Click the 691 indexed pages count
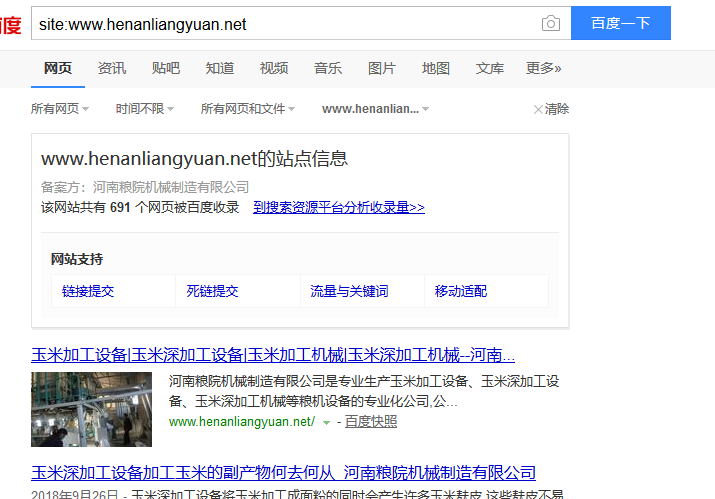 pos(120,208)
